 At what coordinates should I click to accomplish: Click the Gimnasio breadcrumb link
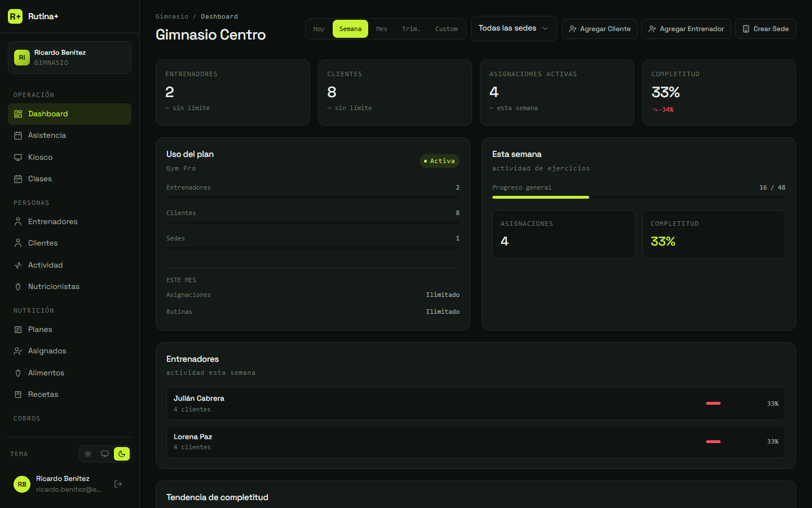(x=172, y=16)
